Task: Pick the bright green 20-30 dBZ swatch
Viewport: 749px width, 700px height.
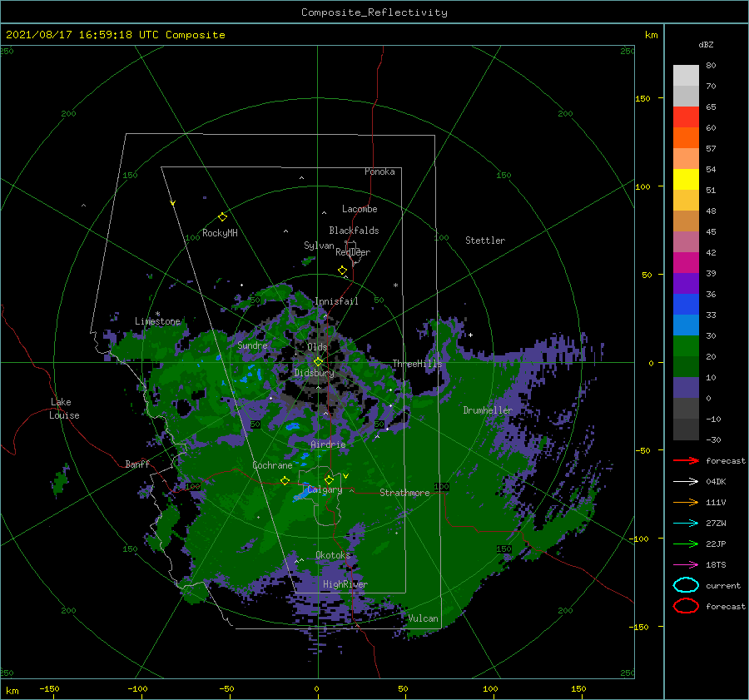Action: coord(686,346)
